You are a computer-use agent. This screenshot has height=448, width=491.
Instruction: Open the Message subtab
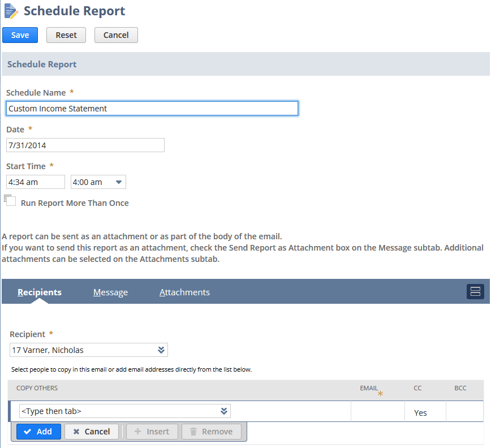pyautogui.click(x=110, y=292)
